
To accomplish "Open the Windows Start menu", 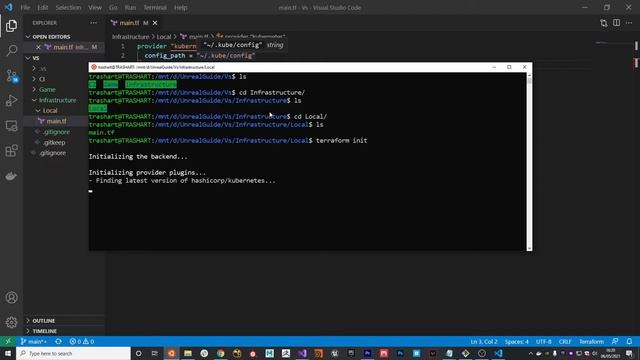I will pyautogui.click(x=8, y=353).
